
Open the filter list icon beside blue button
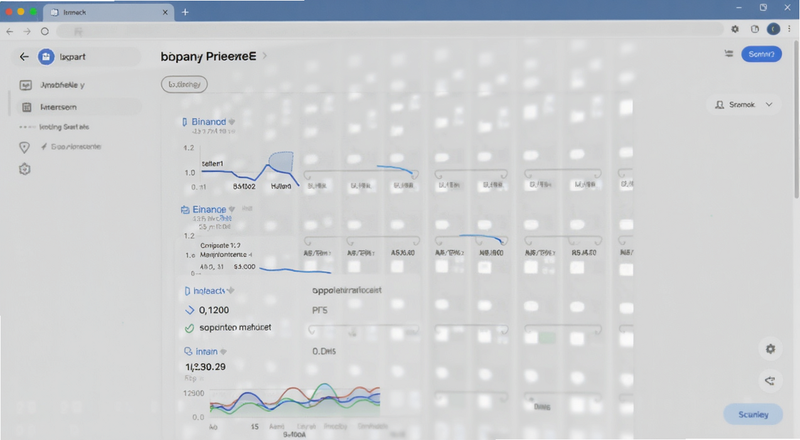(729, 54)
